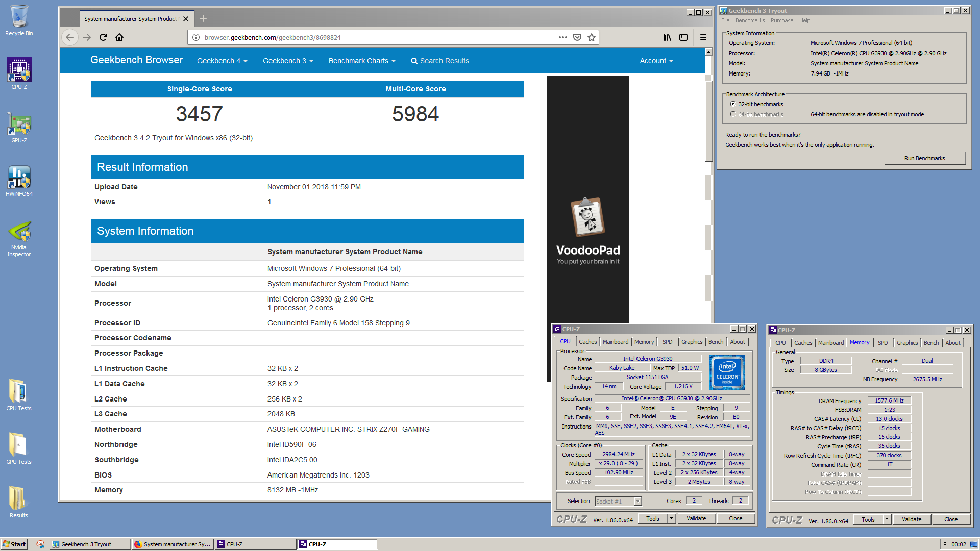This screenshot has width=980, height=551.
Task: Open Nvidia Inspector desktop shortcut
Action: coord(19,238)
